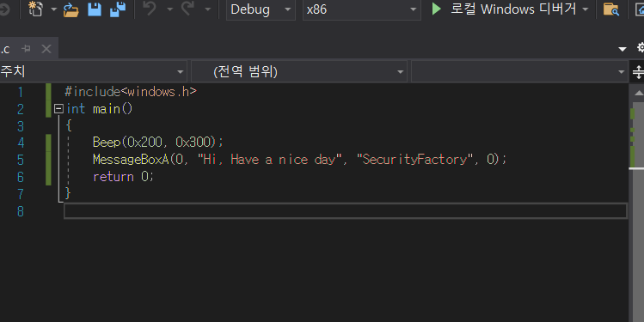Click the "SecurityFactory" string literal
Image resolution: width=644 pixels, height=322 pixels.
[414, 159]
